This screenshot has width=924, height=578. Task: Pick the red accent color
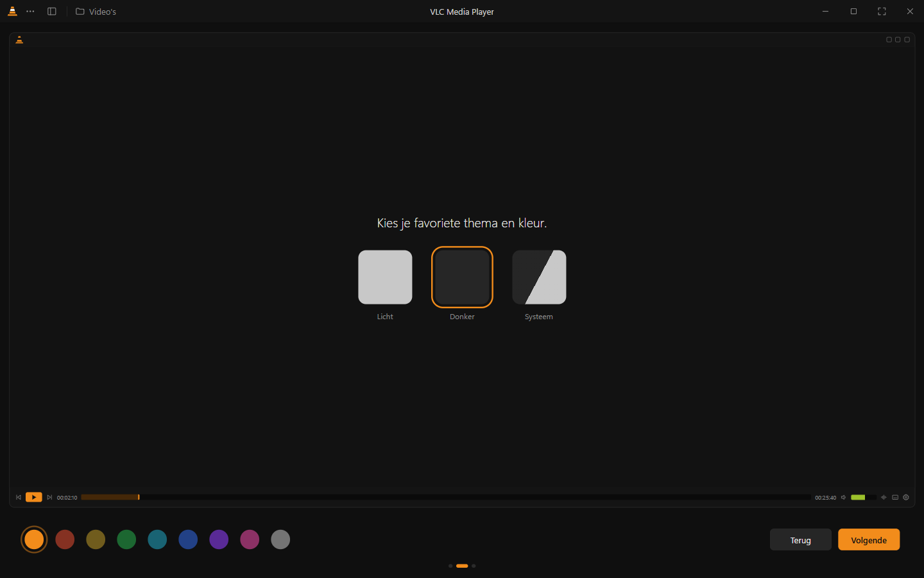[65, 539]
